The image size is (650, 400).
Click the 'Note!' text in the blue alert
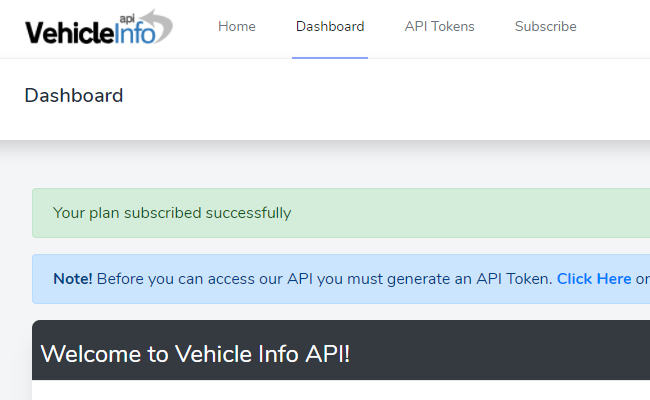pos(73,279)
